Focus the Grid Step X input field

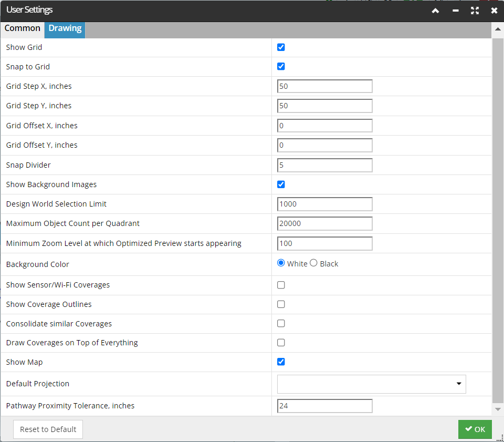tap(324, 86)
